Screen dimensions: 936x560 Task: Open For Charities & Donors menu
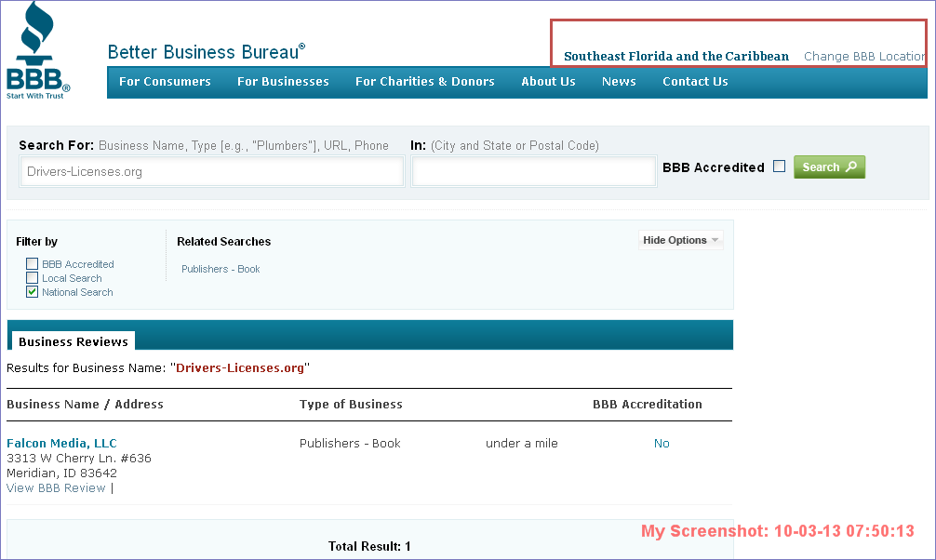coord(425,82)
